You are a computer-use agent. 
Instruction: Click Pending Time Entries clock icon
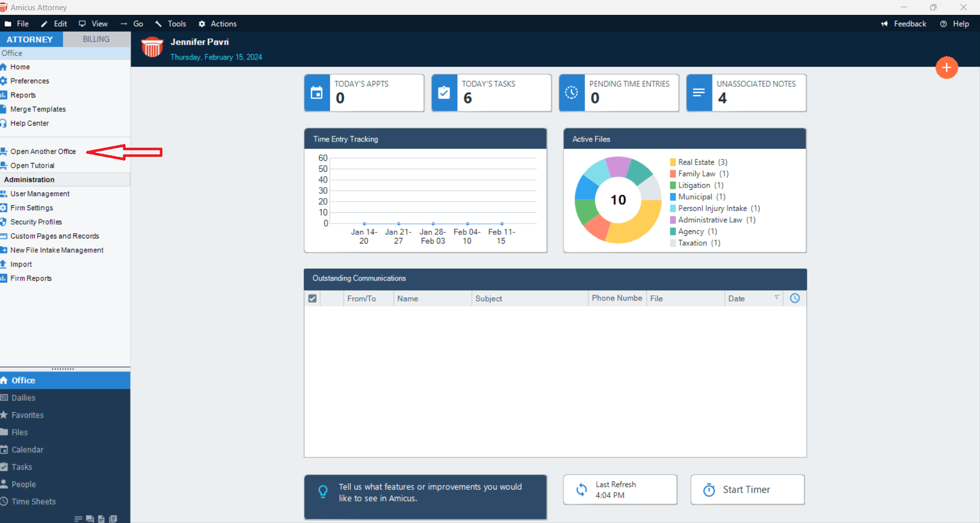pyautogui.click(x=572, y=93)
